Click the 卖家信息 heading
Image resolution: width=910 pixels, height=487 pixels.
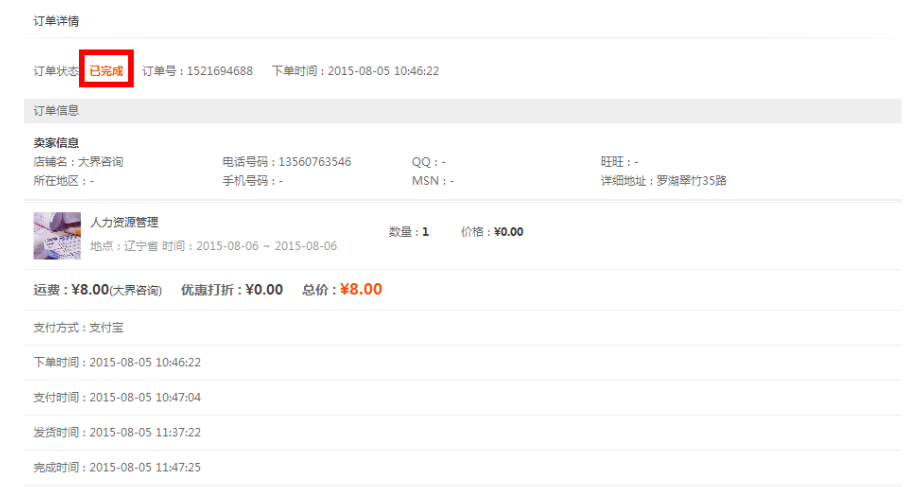click(56, 143)
